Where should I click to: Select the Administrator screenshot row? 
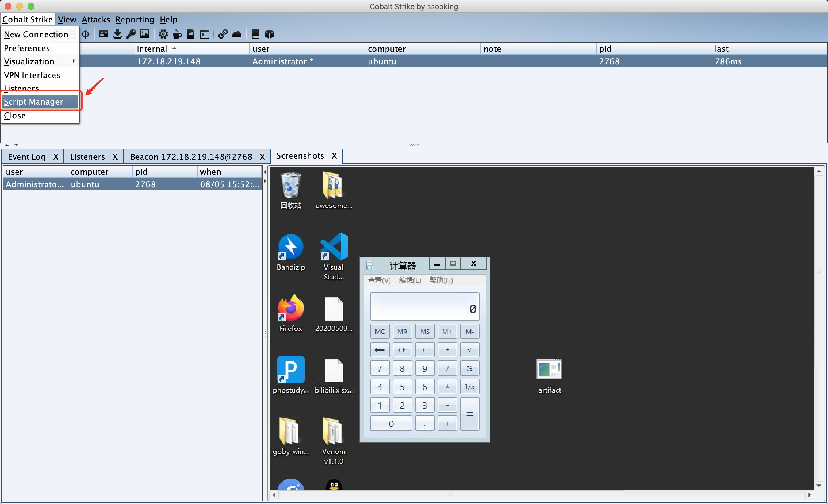click(133, 184)
